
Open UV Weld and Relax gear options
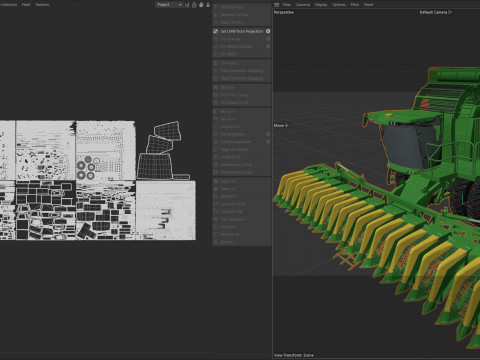click(268, 47)
